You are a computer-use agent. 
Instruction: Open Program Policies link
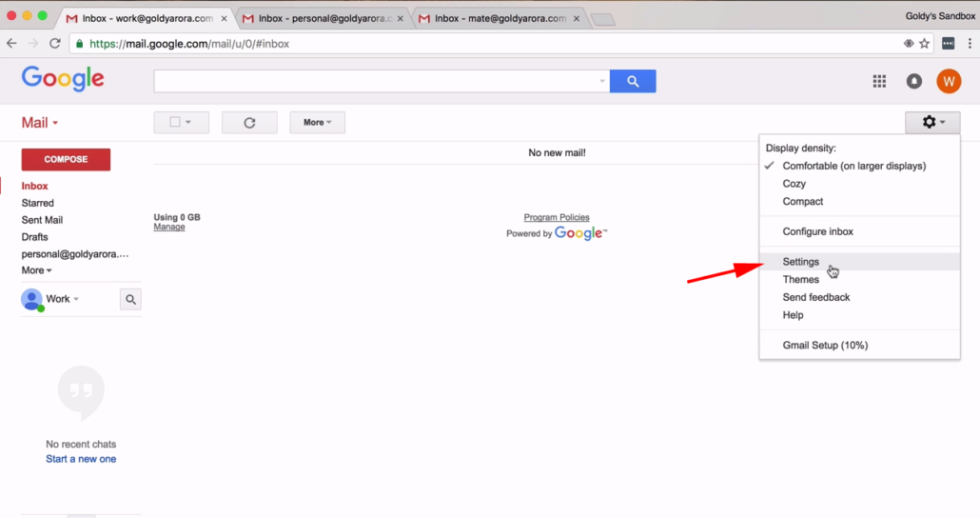point(557,217)
